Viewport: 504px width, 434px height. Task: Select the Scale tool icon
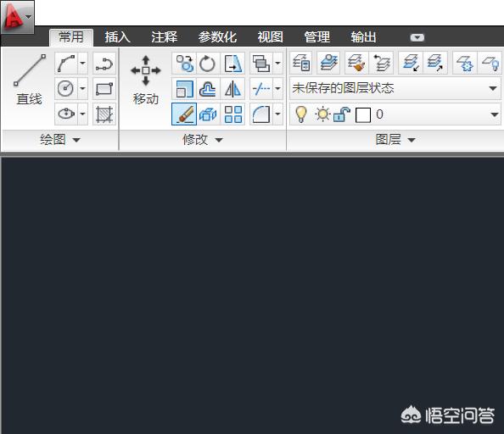click(184, 89)
